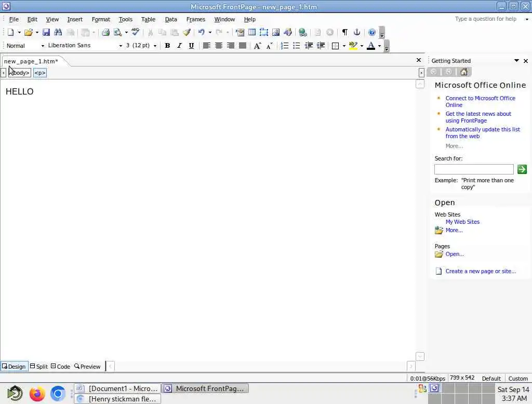
Task: Select the Format Painter brush icon
Action: point(187,32)
